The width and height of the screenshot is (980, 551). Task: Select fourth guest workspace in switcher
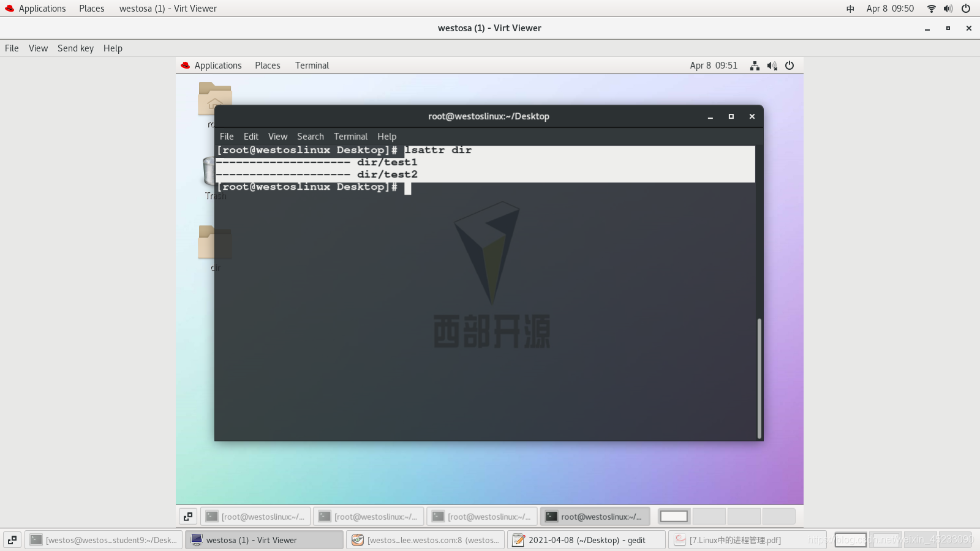tap(778, 517)
